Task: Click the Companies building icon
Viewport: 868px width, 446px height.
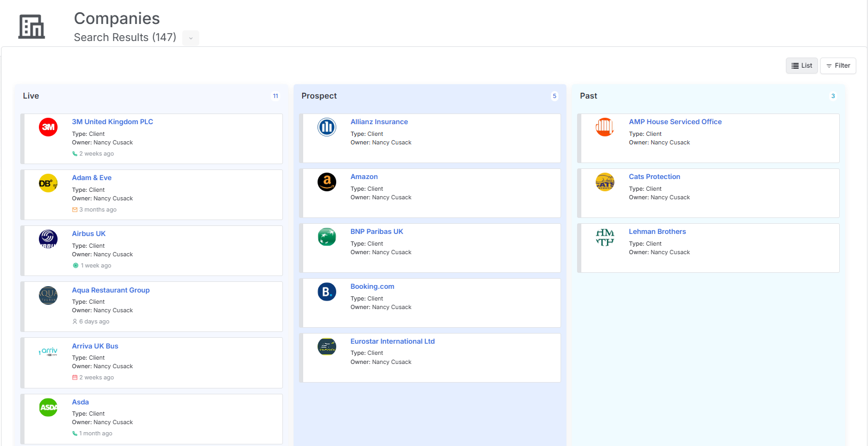Action: click(x=31, y=27)
